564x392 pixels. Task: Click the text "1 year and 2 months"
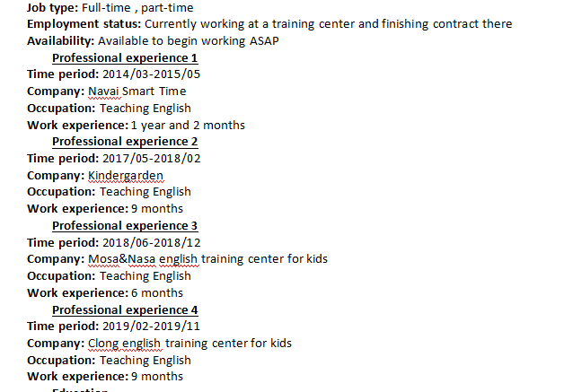[188, 126]
